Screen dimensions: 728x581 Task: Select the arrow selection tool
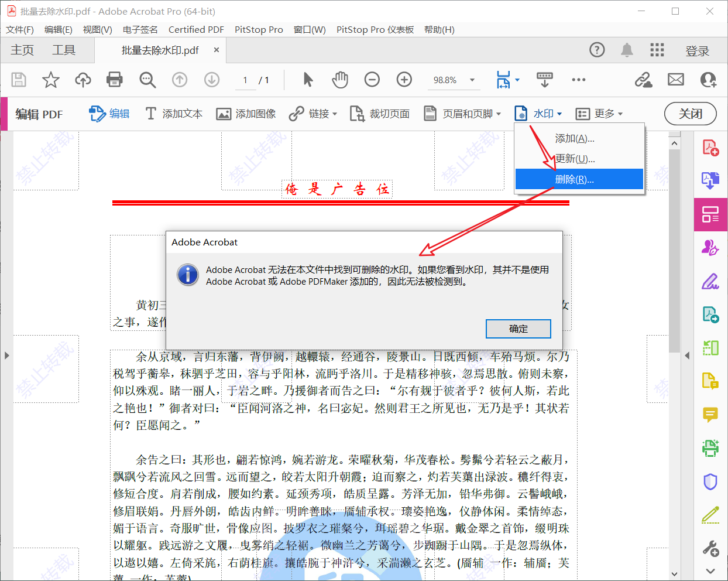(x=308, y=80)
